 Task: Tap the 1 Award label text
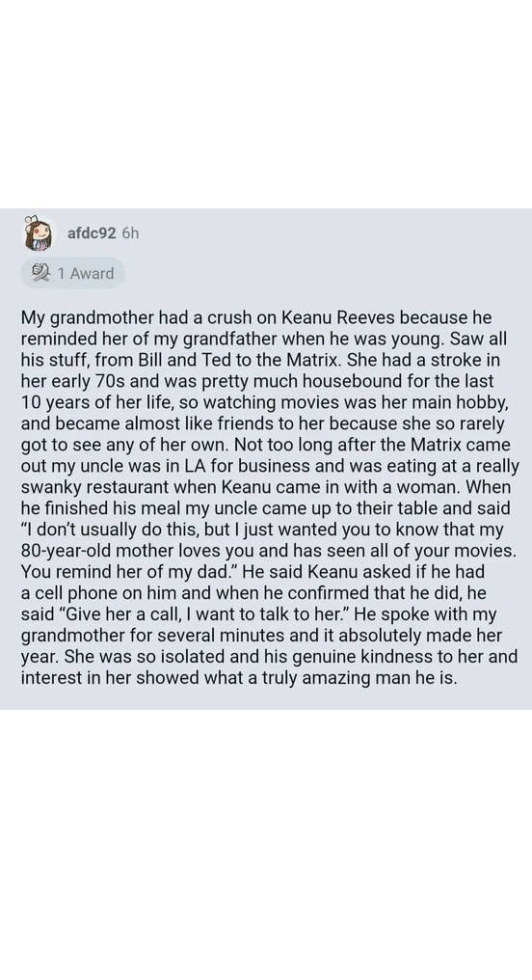tap(86, 273)
